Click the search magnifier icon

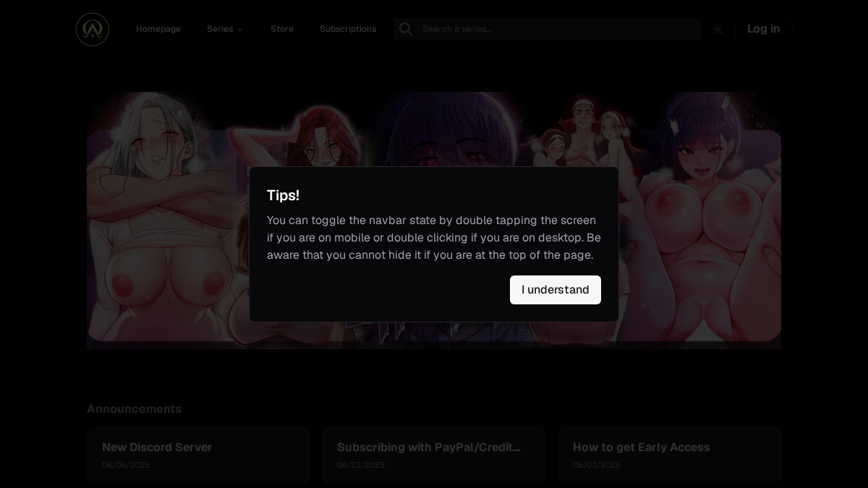[x=406, y=29]
